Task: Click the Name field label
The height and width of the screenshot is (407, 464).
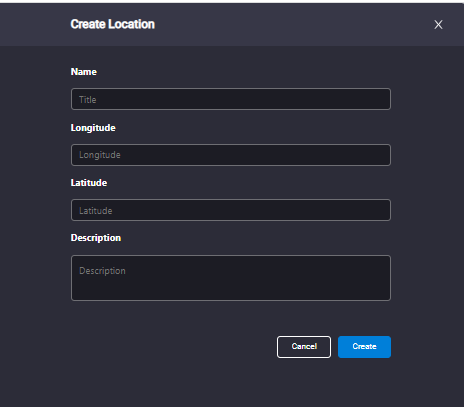Action: (84, 72)
